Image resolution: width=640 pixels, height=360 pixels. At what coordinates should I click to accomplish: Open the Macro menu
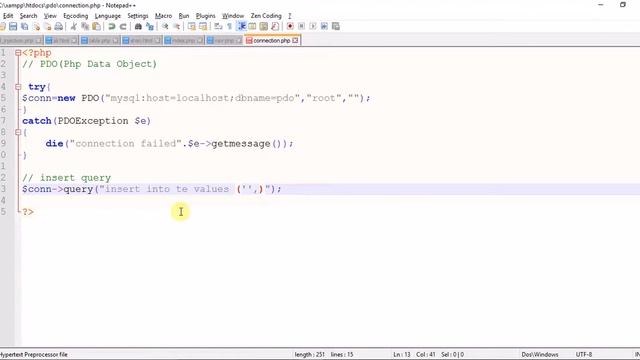[x=163, y=16]
